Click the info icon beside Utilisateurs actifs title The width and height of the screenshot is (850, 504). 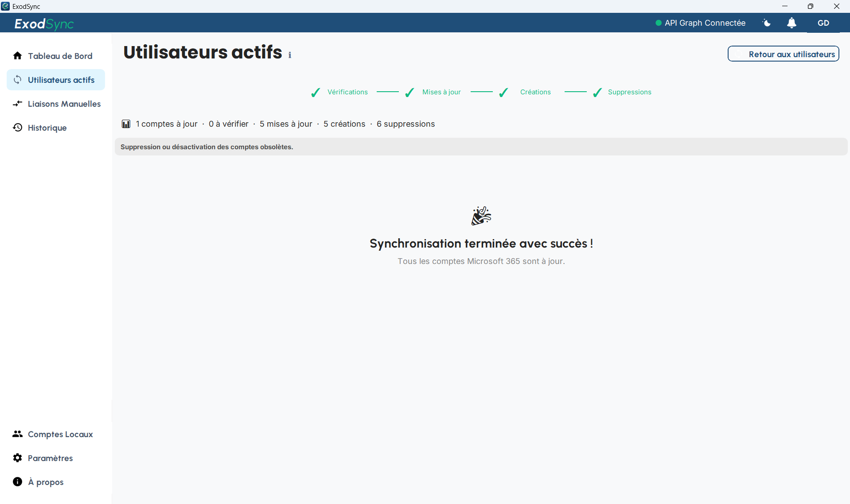pos(290,55)
